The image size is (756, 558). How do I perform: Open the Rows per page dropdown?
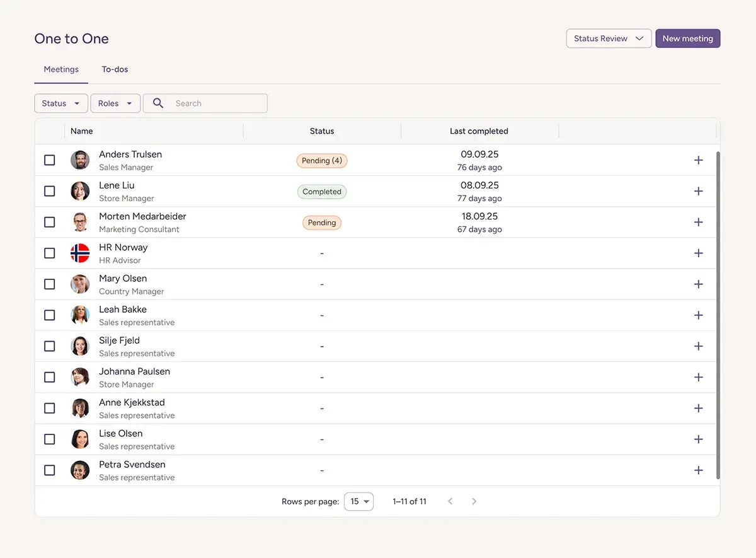click(358, 501)
